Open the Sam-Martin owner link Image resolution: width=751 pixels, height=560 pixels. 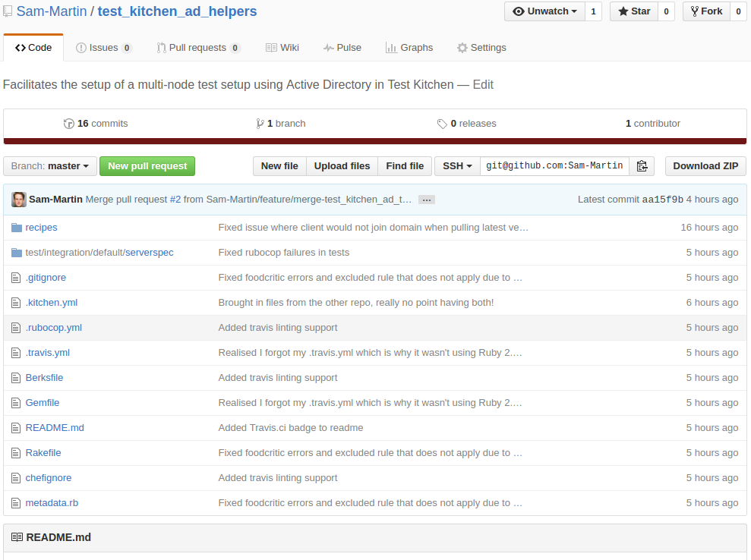(x=52, y=11)
